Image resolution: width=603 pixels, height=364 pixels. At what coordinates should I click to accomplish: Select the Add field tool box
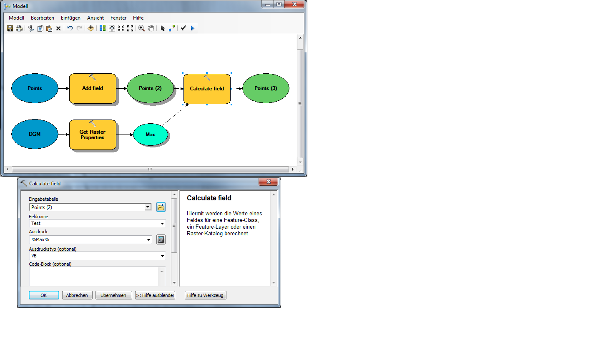93,88
